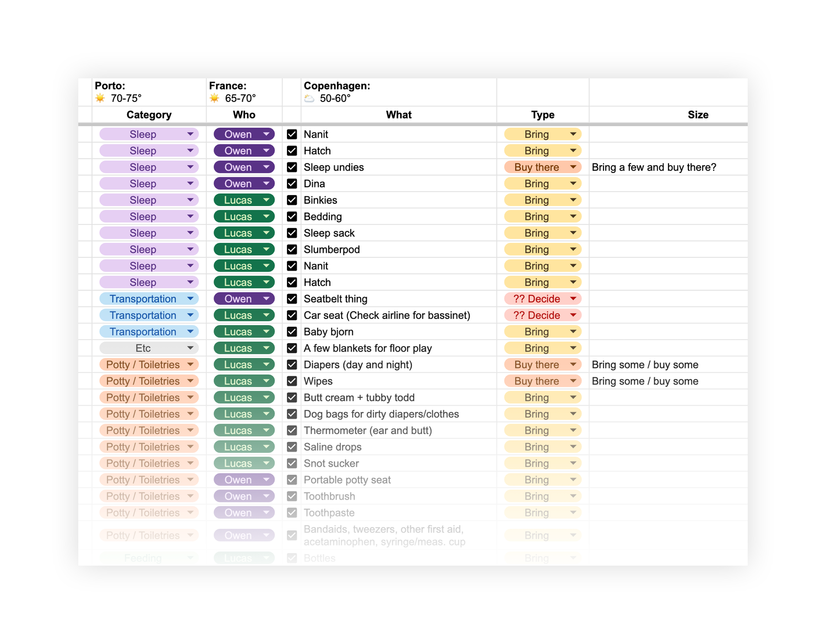826x644 pixels.
Task: Click the sun icon under Porto
Action: coord(100,98)
